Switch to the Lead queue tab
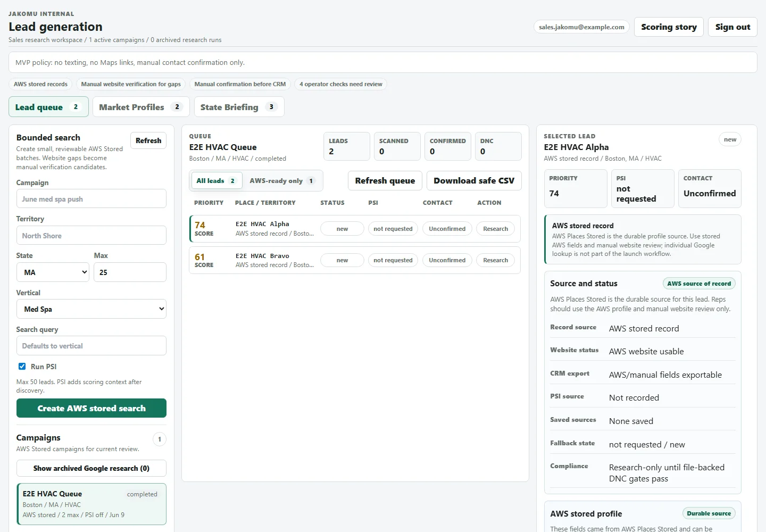The height and width of the screenshot is (532, 766). [48, 107]
